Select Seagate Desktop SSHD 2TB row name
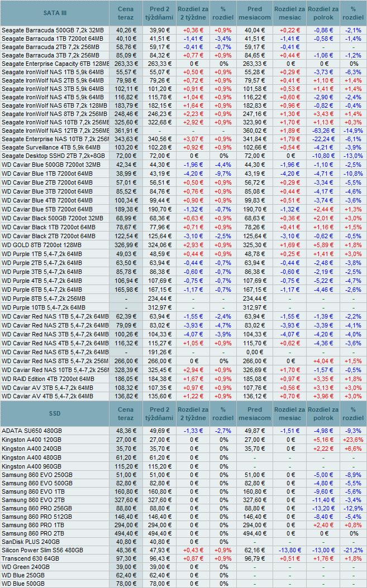 click(x=53, y=156)
